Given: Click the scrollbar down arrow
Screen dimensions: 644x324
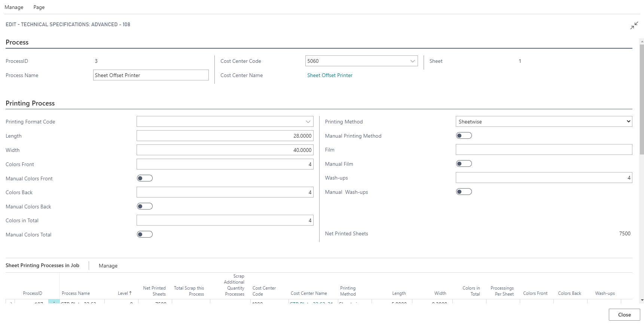Looking at the screenshot, I should click(x=642, y=300).
